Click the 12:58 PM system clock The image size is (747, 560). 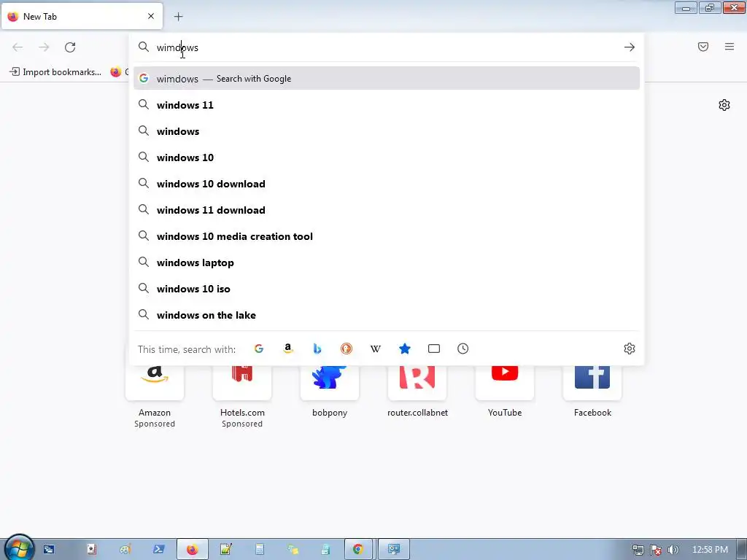710,550
